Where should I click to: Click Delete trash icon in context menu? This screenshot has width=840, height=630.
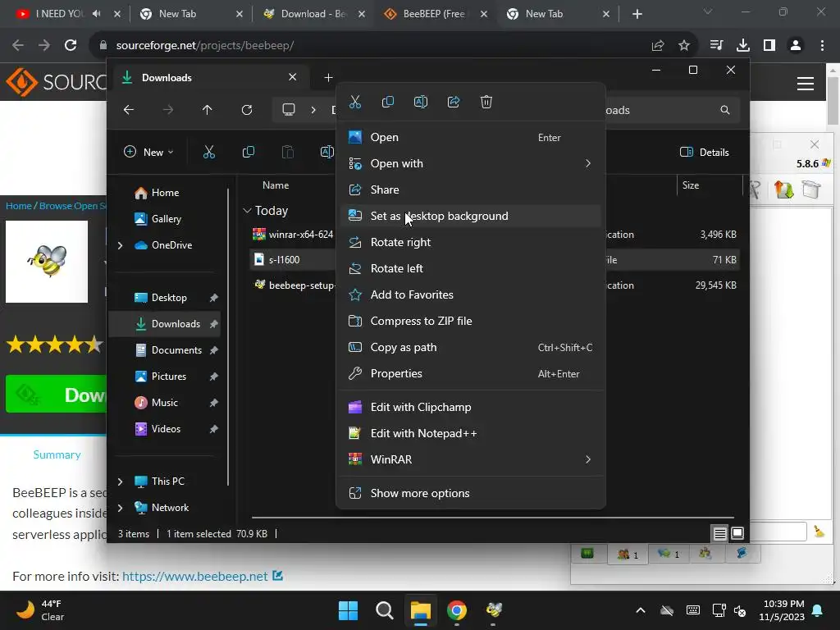point(486,102)
